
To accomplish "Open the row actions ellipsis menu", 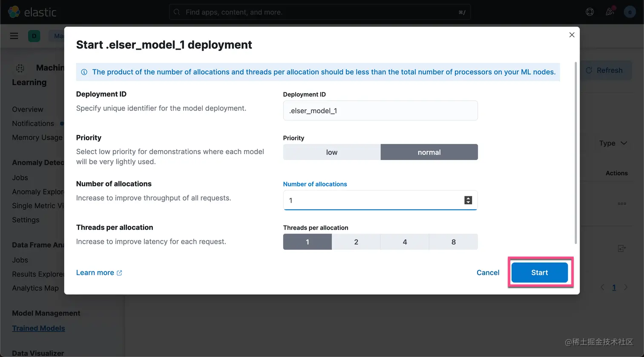I will tap(622, 203).
